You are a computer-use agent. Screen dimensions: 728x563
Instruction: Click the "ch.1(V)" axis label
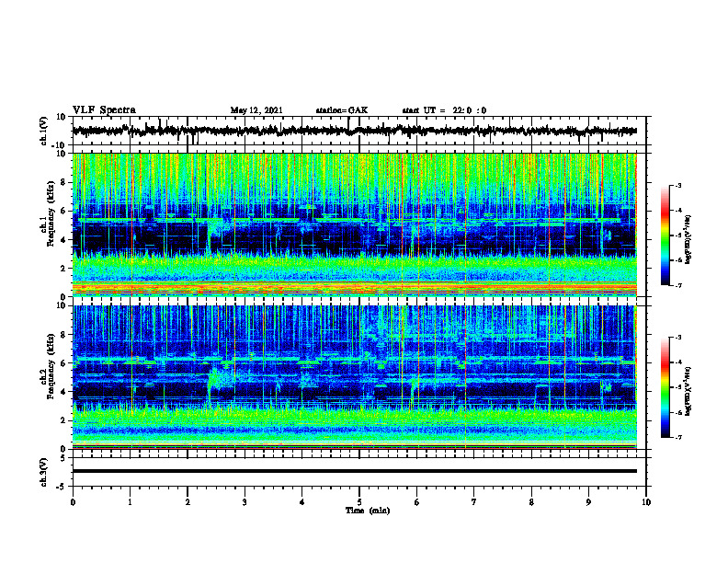click(45, 131)
